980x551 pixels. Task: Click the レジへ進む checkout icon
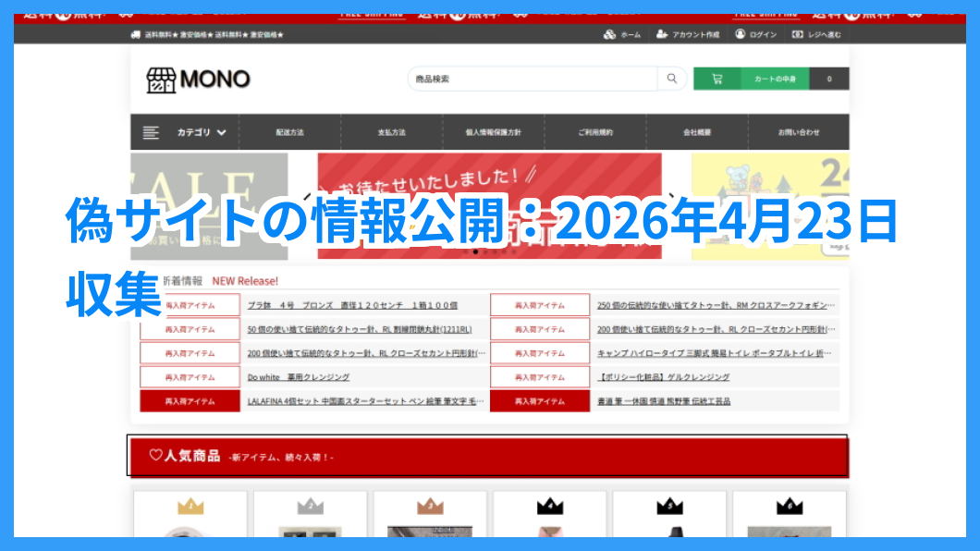(797, 34)
